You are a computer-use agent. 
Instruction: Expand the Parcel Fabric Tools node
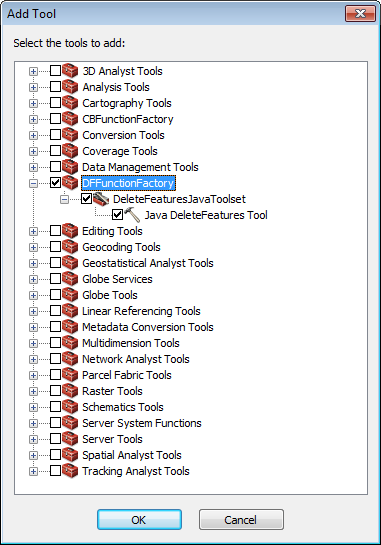(x=33, y=375)
